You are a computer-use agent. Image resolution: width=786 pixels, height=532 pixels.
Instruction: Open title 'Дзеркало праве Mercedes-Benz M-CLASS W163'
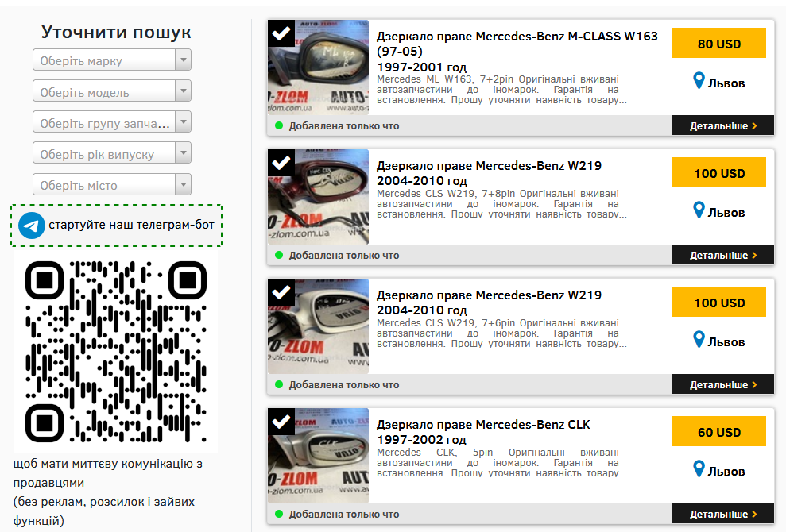(517, 44)
